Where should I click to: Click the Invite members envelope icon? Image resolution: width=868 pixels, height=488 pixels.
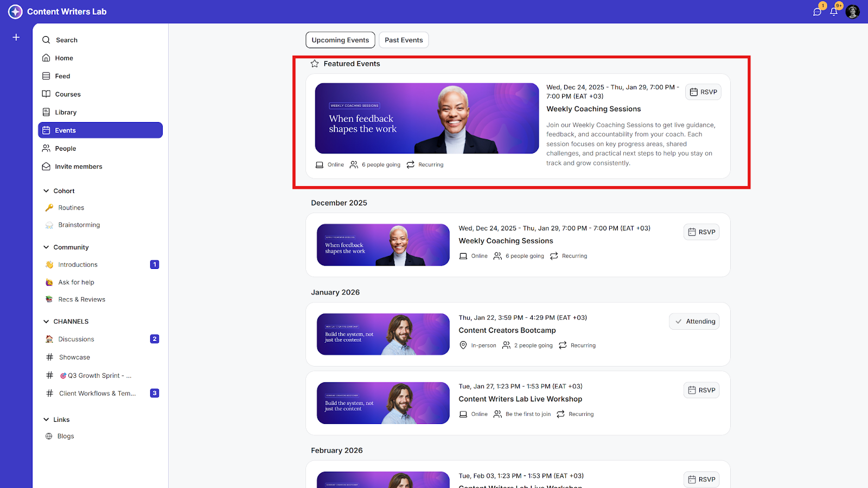pos(46,166)
